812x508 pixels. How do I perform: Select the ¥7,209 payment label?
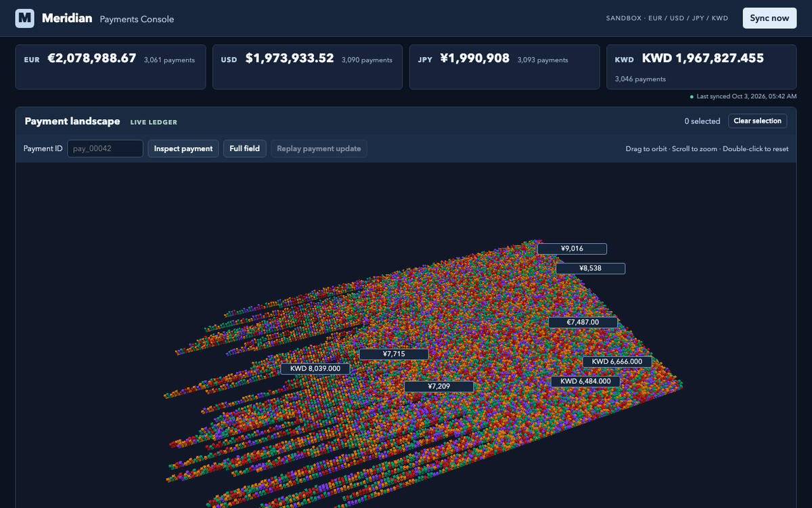438,387
